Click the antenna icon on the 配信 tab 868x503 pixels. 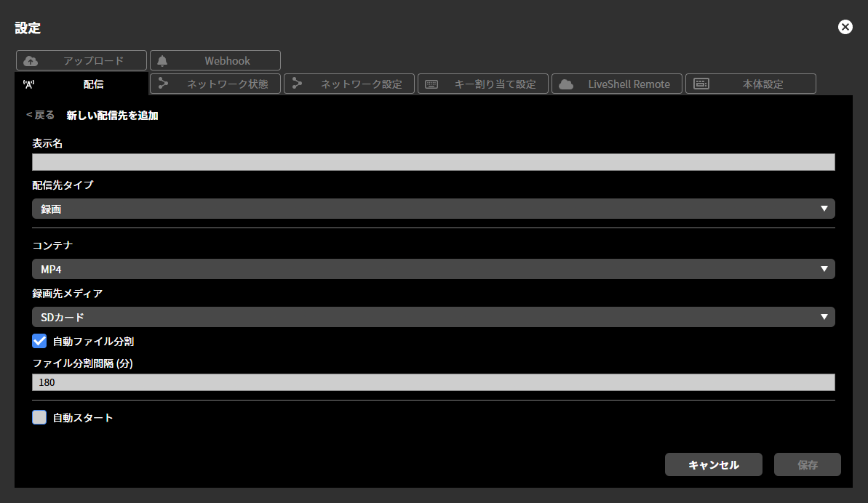pyautogui.click(x=28, y=84)
